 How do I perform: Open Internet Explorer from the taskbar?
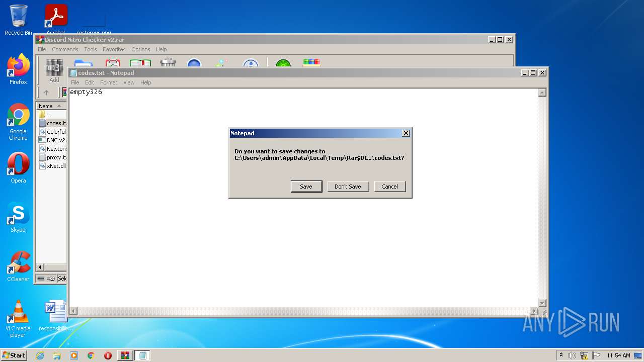(x=40, y=355)
